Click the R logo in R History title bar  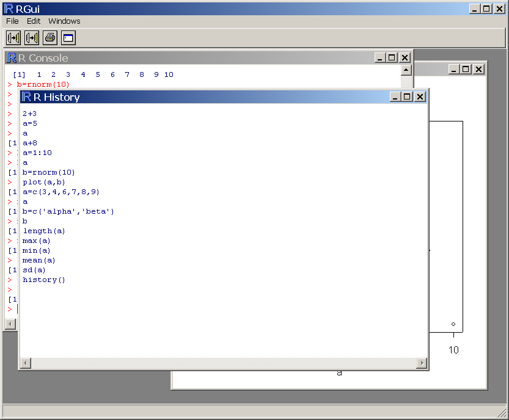click(x=26, y=97)
